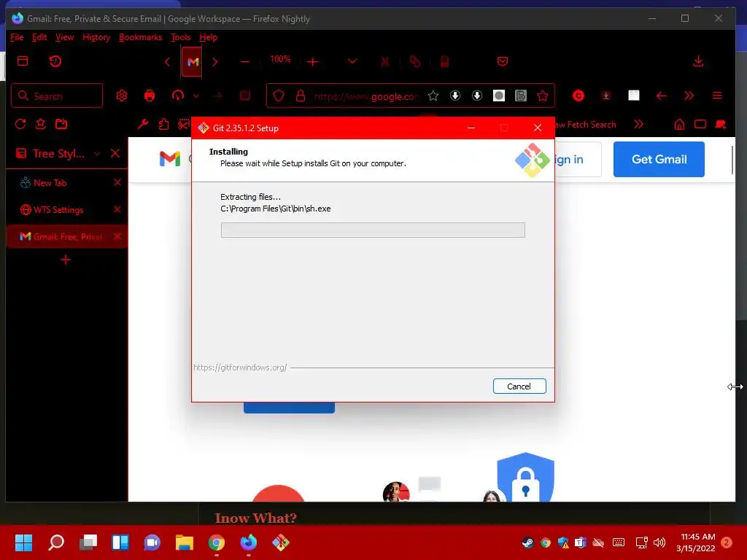Select the New Tab tree item

50,182
